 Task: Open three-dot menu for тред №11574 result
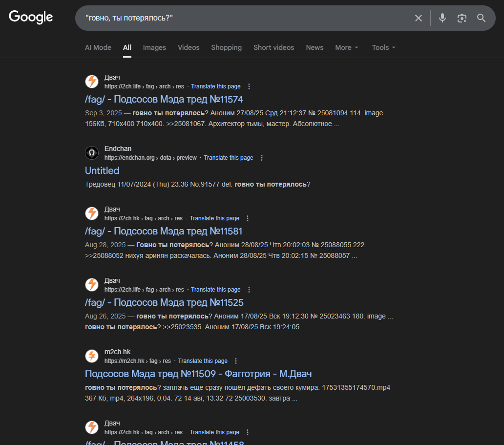249,86
